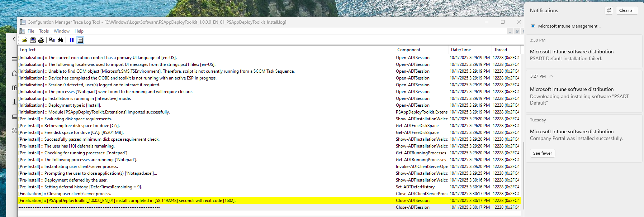Click the Clear all notifications button

(x=627, y=10)
